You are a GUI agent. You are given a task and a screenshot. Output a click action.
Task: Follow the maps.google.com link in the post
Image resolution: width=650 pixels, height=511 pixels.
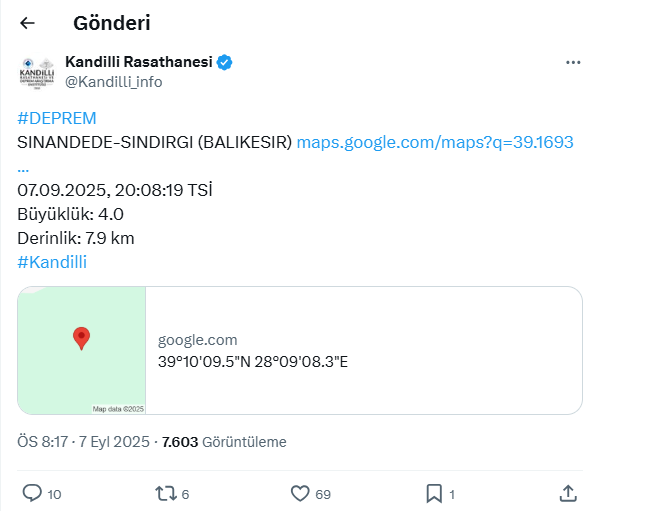tap(435, 142)
